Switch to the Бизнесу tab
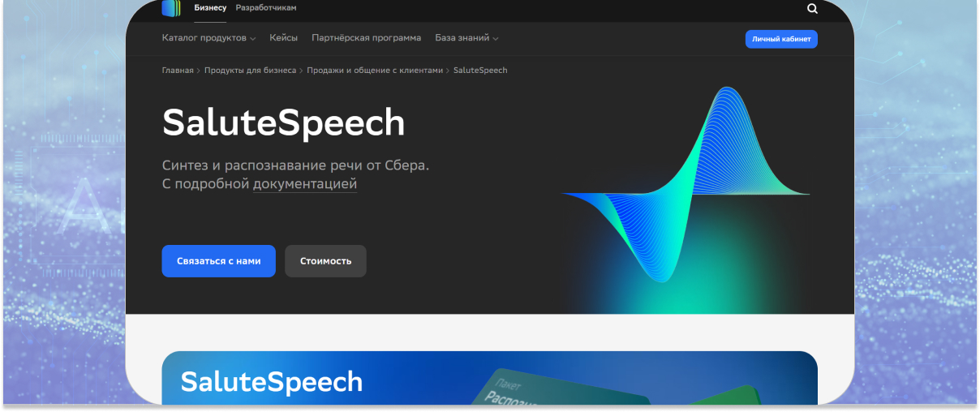 coord(210,7)
